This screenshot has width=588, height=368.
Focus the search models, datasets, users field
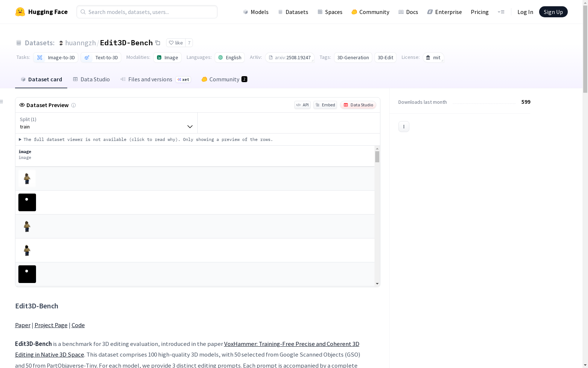point(147,12)
